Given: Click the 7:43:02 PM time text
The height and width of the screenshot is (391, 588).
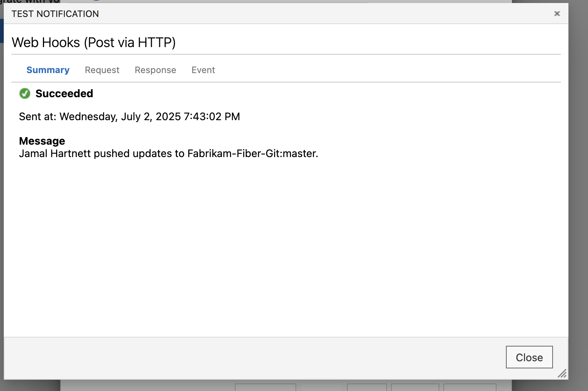Looking at the screenshot, I should click(x=212, y=117).
